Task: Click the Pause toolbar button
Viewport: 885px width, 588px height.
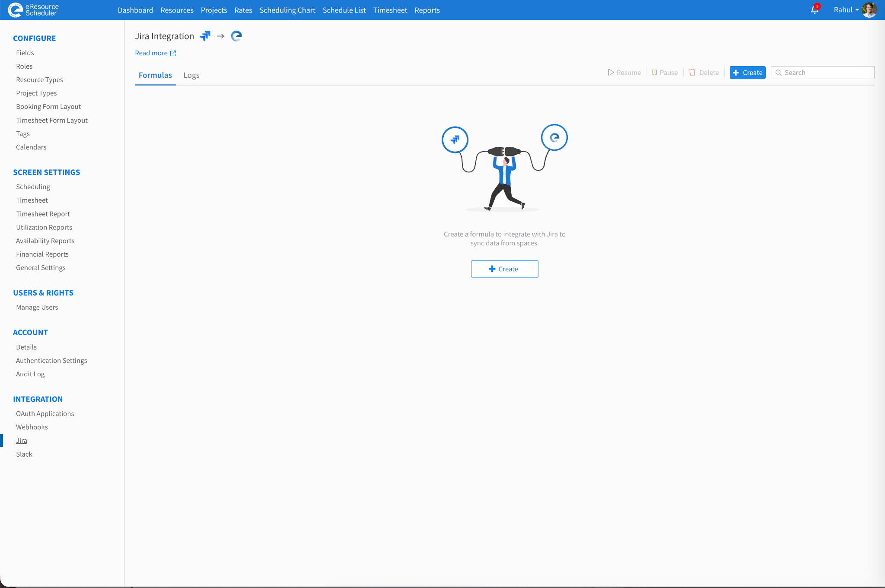Action: [x=665, y=73]
